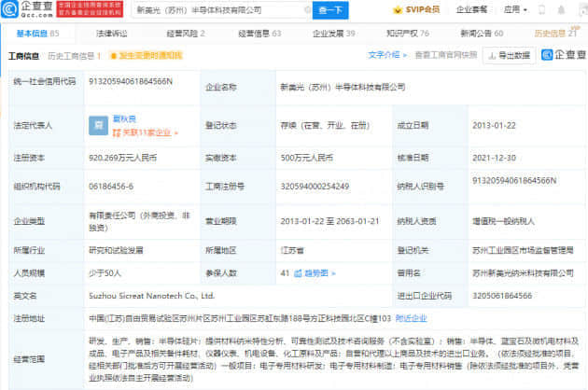The image size is (588, 390).
Task: Open notifications bell icon
Action: [x=561, y=9]
